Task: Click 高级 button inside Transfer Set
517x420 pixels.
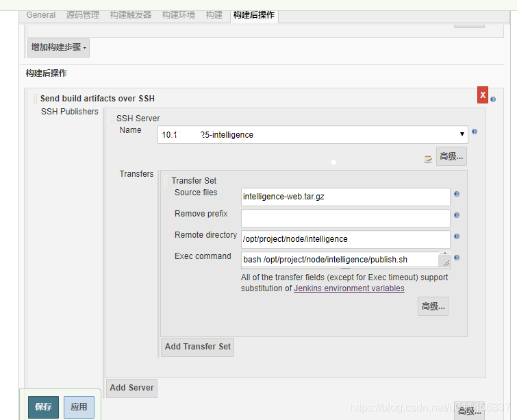Action: [433, 306]
